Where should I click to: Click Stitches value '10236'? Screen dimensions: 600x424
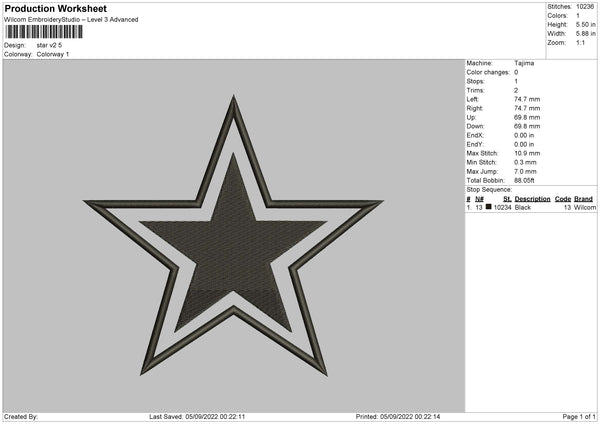585,7
